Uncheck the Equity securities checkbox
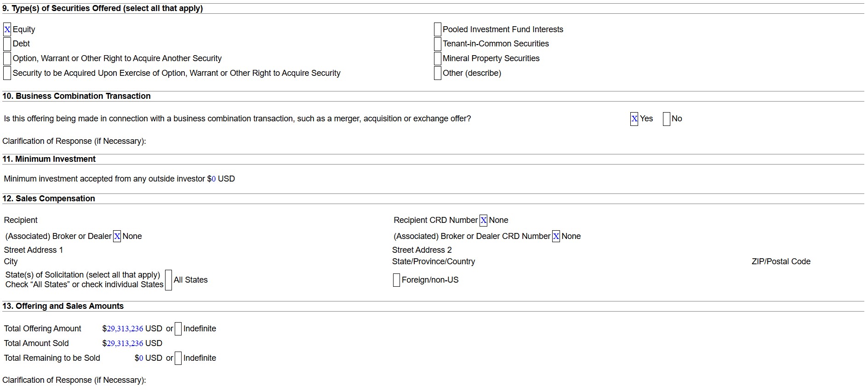Viewport: 868px width, 392px height. click(x=7, y=30)
